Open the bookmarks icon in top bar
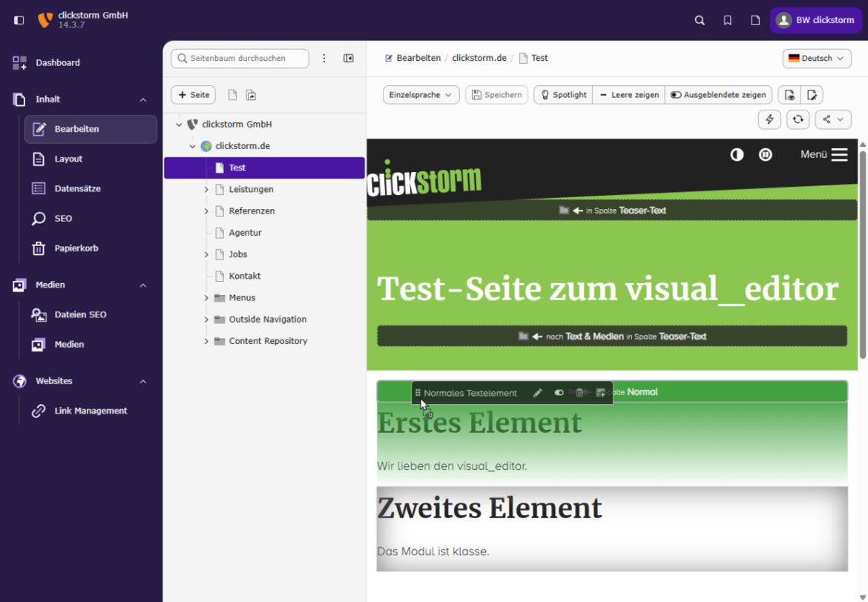This screenshot has width=868, height=602. click(x=727, y=20)
